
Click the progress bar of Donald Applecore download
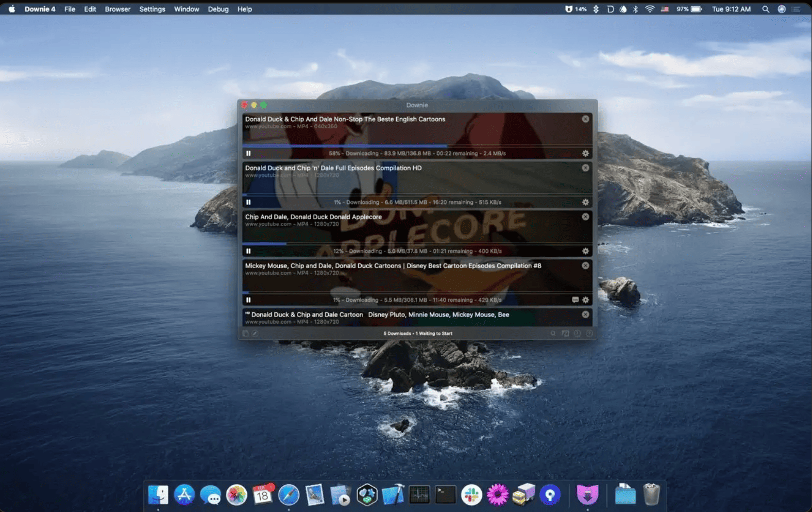417,243
